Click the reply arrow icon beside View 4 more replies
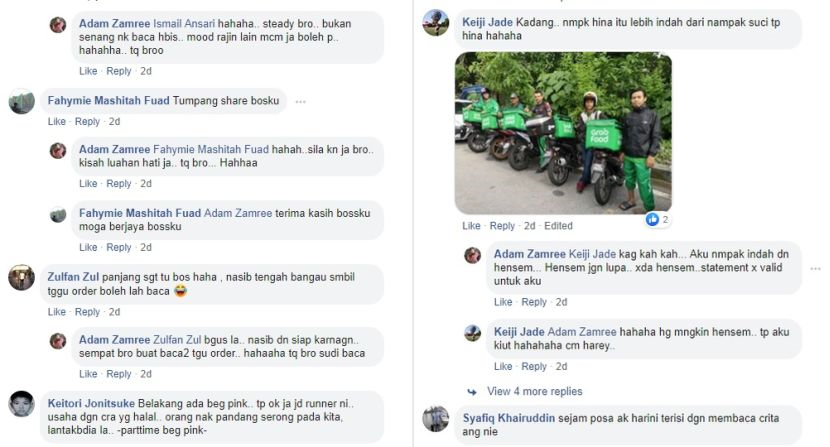Screen dimensions: 830x447 pos(472,392)
